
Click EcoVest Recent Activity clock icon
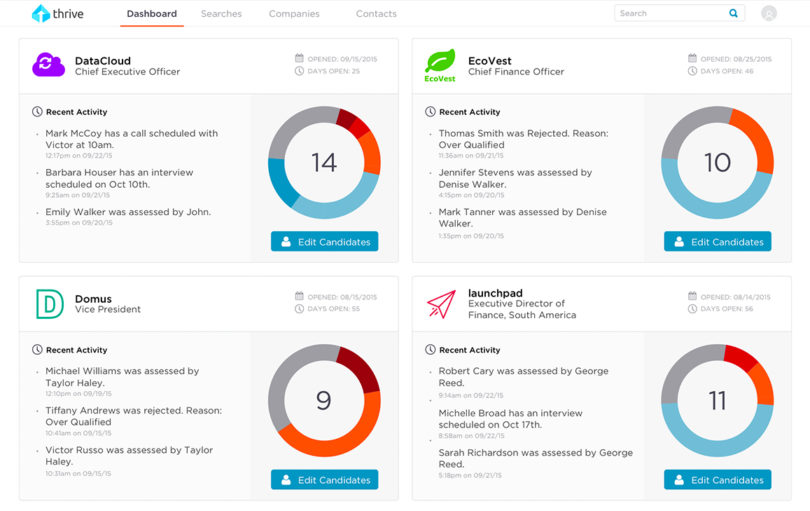tap(430, 112)
